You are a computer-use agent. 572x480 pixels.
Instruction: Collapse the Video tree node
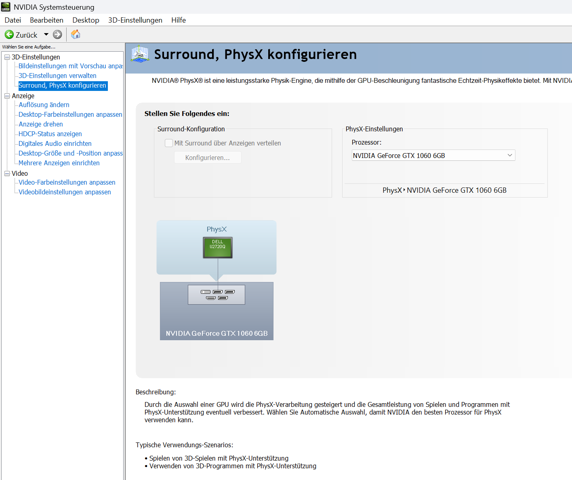coord(7,174)
